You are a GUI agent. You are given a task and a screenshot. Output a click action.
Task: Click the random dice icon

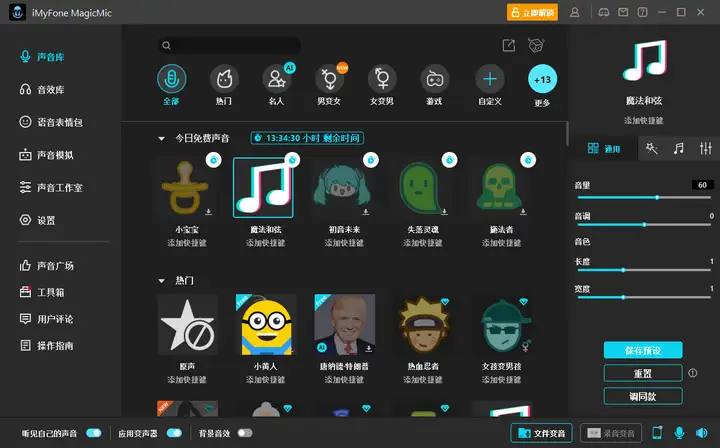[x=536, y=45]
